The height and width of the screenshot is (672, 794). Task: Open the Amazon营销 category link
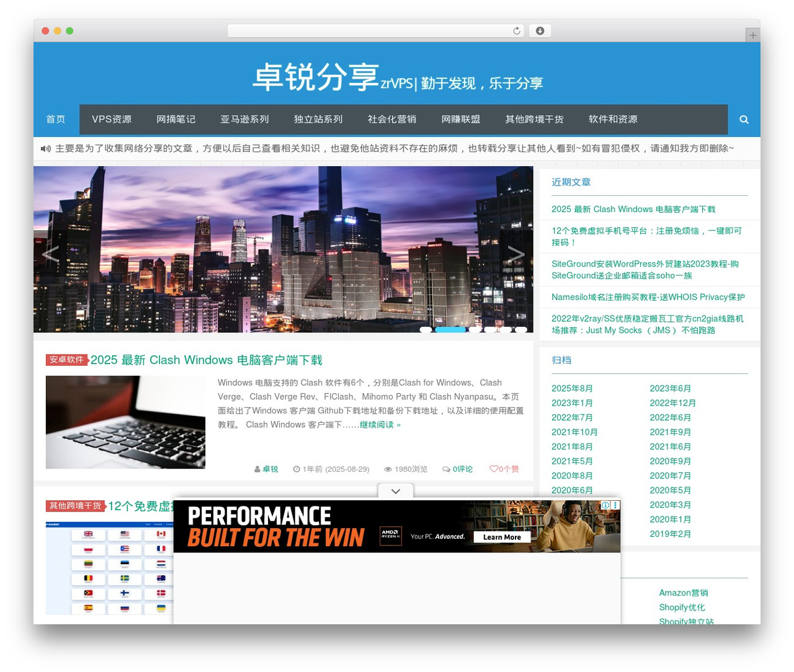pos(684,593)
